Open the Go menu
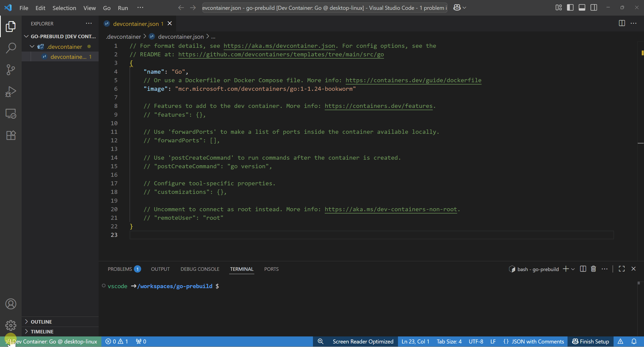The width and height of the screenshot is (644, 347). [107, 8]
